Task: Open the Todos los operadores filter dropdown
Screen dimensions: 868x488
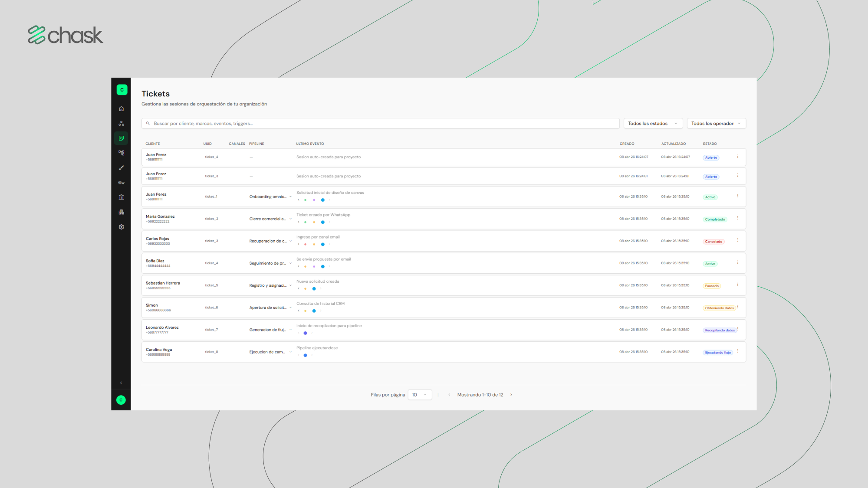Action: click(717, 124)
